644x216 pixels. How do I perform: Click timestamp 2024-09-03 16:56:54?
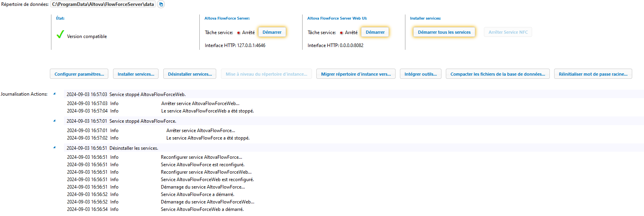87,209
